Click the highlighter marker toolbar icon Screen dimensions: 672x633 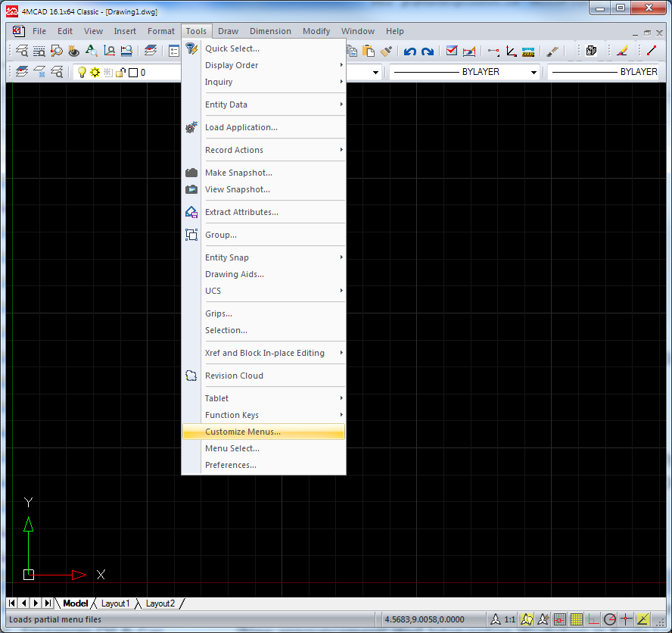622,51
